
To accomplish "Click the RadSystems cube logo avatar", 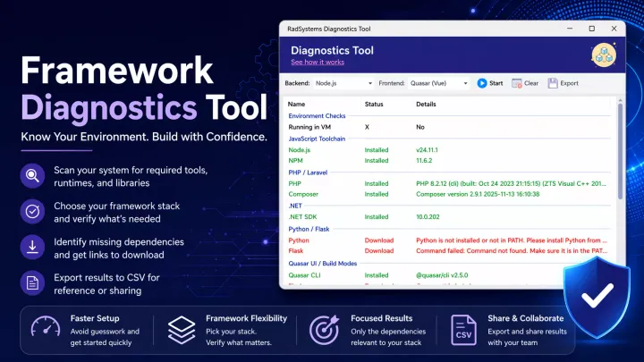I will coord(604,55).
